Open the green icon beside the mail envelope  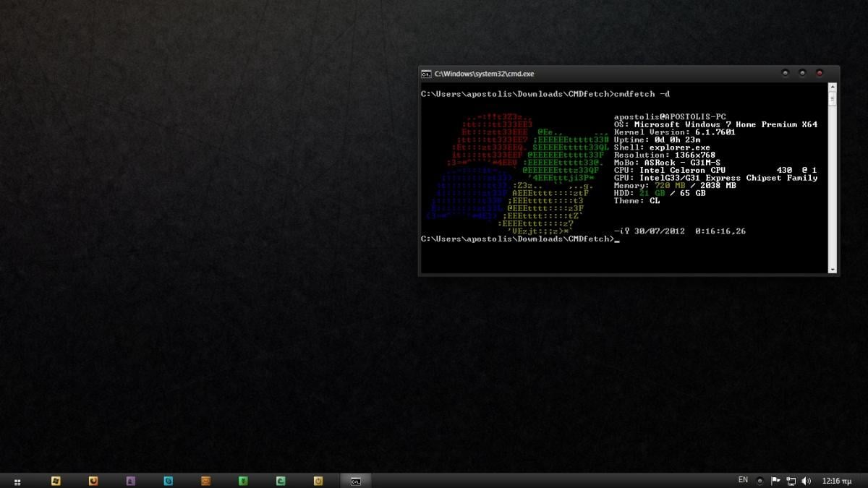point(243,481)
